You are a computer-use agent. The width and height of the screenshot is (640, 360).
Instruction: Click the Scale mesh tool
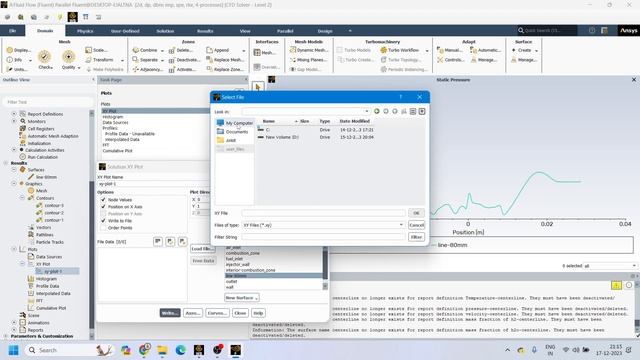97,50
